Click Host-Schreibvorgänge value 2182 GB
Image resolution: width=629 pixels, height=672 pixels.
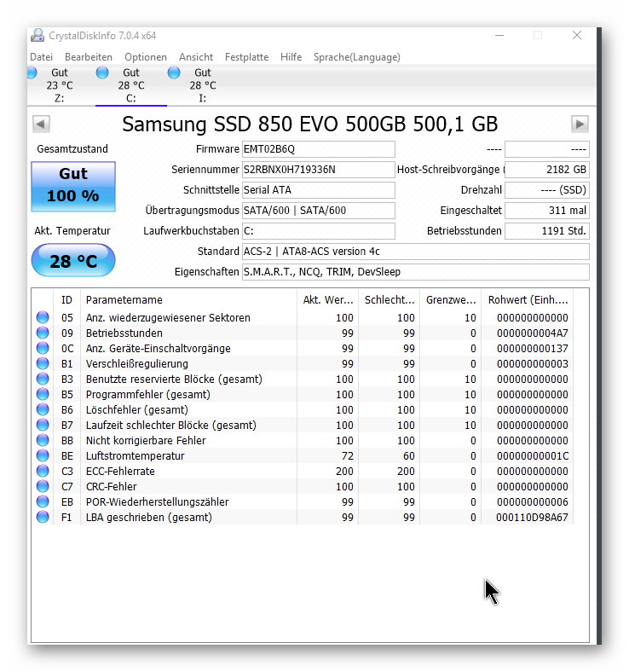[547, 170]
